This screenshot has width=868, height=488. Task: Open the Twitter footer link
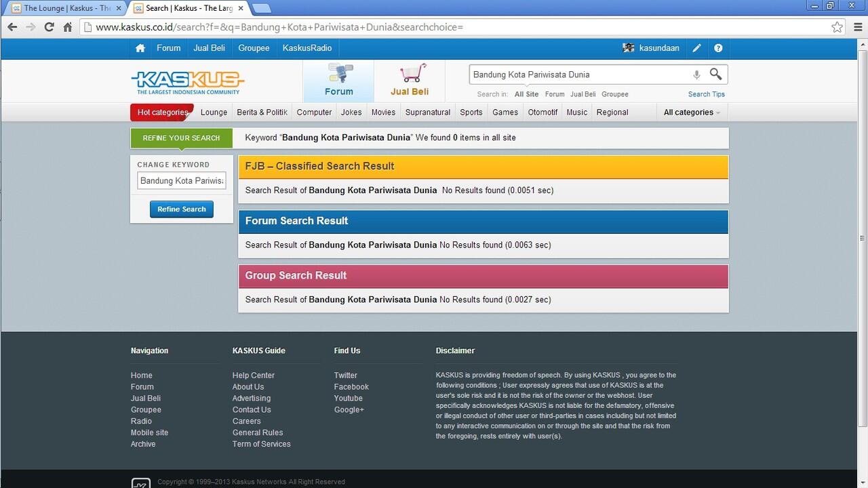point(346,375)
